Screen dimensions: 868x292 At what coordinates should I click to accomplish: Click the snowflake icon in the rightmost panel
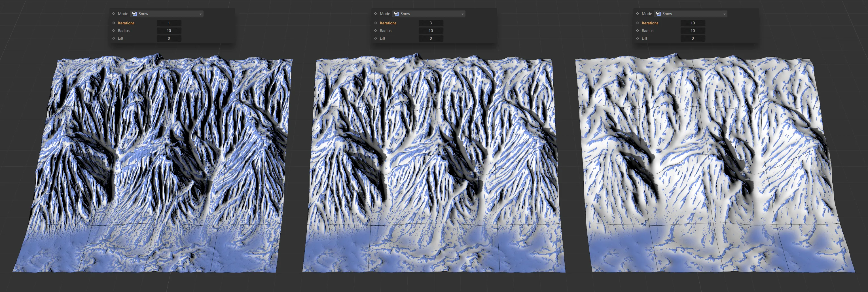coord(658,14)
